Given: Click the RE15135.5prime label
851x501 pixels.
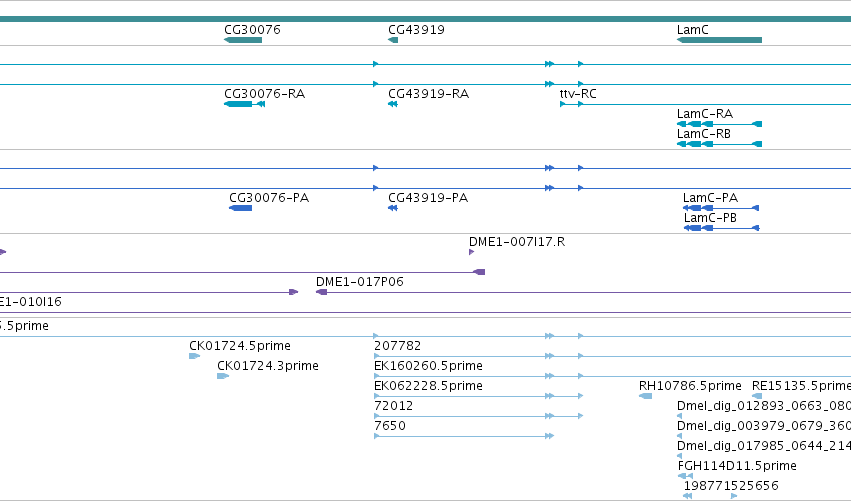Looking at the screenshot, I should (801, 386).
